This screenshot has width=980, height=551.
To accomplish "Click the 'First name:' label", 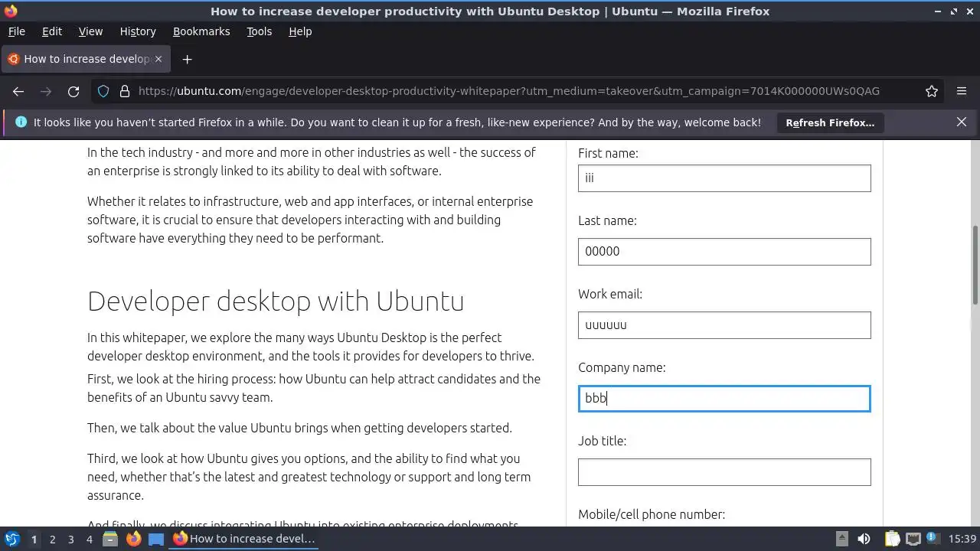I will pos(608,153).
